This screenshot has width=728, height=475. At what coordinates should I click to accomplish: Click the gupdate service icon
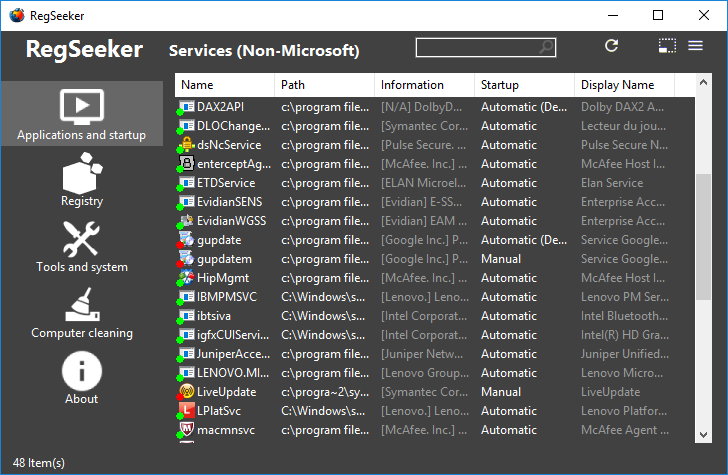(x=186, y=240)
